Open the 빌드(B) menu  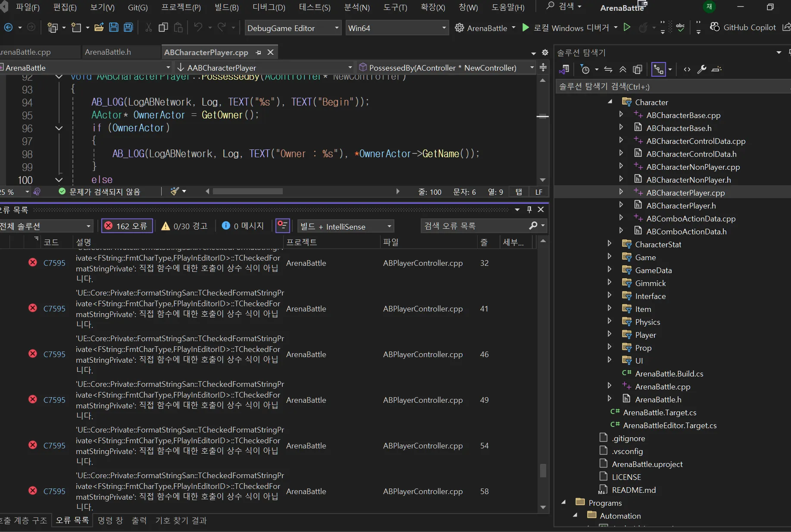click(226, 7)
